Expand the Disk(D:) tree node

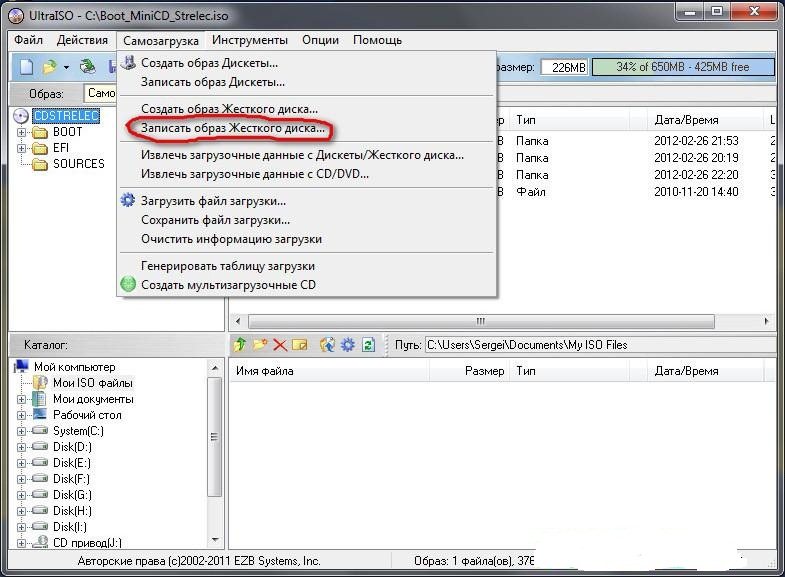22,447
